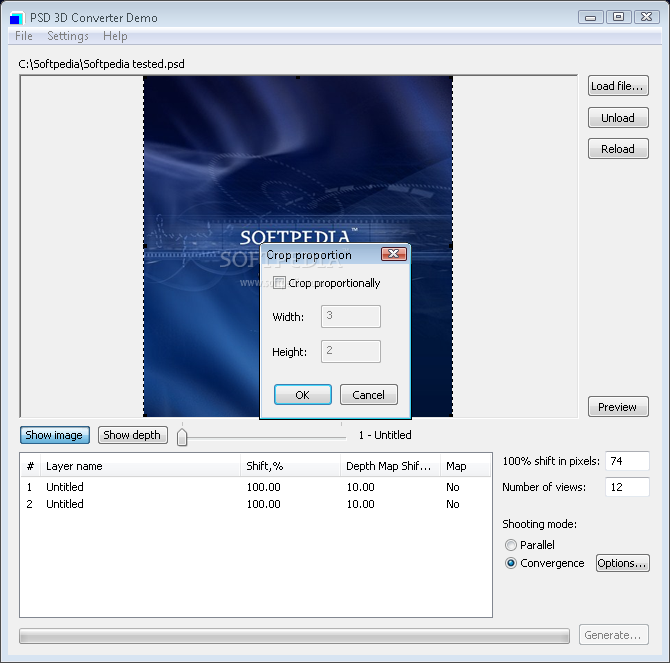
Task: Click the Generate... button
Action: click(614, 635)
